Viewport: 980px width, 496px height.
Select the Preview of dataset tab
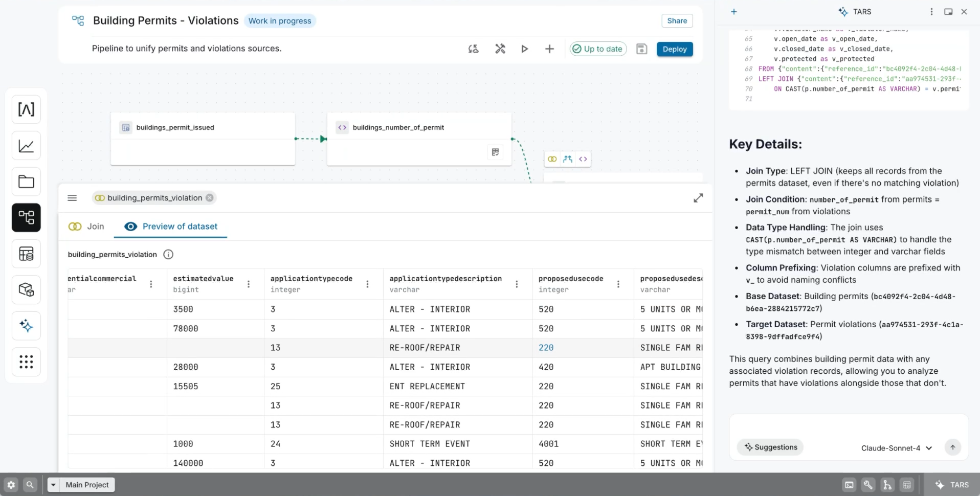(171, 227)
